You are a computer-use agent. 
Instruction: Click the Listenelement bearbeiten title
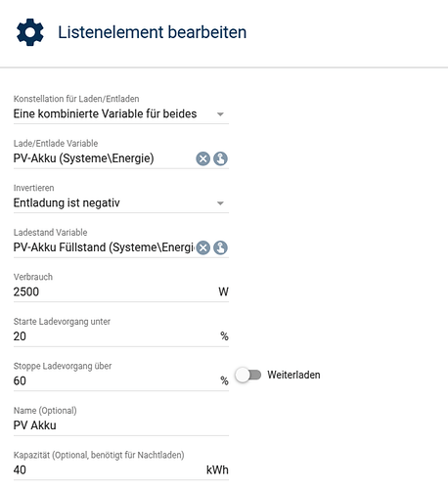(153, 32)
